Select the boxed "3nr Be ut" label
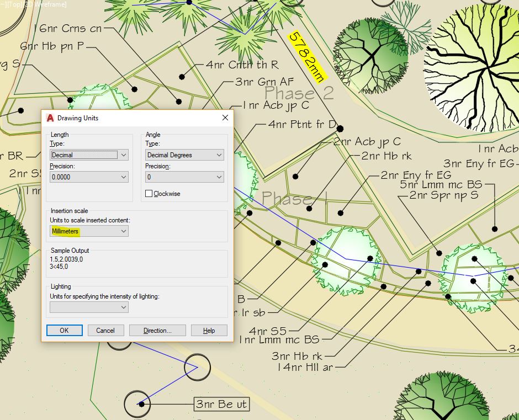519x420 pixels. 221,405
